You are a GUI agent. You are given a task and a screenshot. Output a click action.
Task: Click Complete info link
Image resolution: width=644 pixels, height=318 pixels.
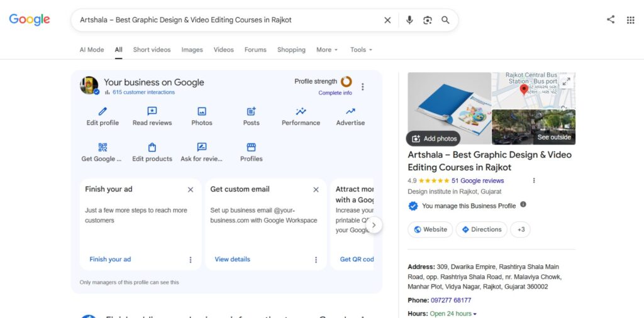tap(335, 93)
